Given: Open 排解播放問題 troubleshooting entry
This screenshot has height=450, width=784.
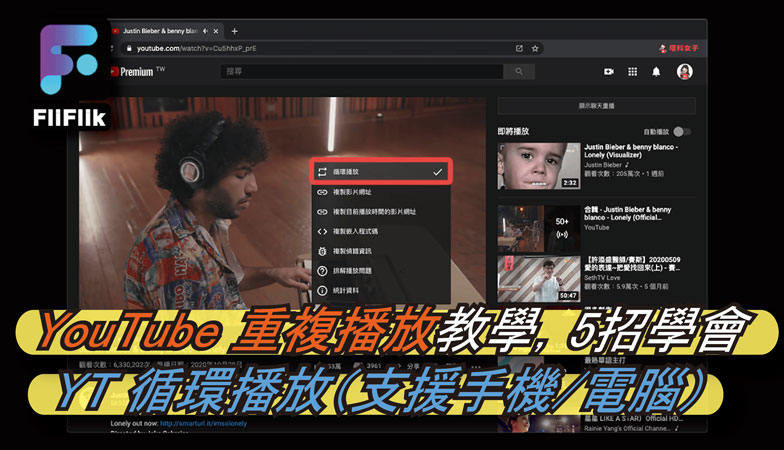Looking at the screenshot, I should [380, 271].
